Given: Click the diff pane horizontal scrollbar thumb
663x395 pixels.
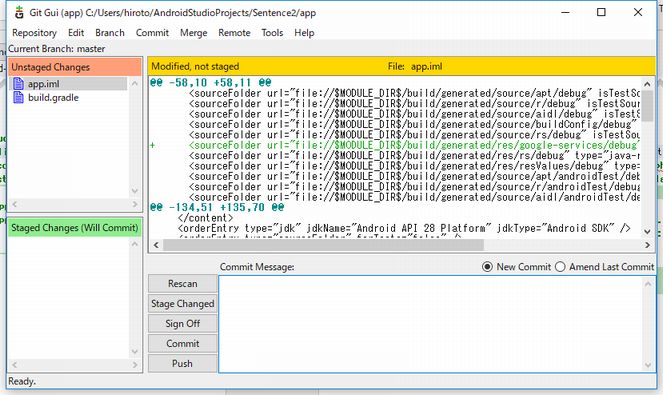Looking at the screenshot, I should (x=323, y=245).
